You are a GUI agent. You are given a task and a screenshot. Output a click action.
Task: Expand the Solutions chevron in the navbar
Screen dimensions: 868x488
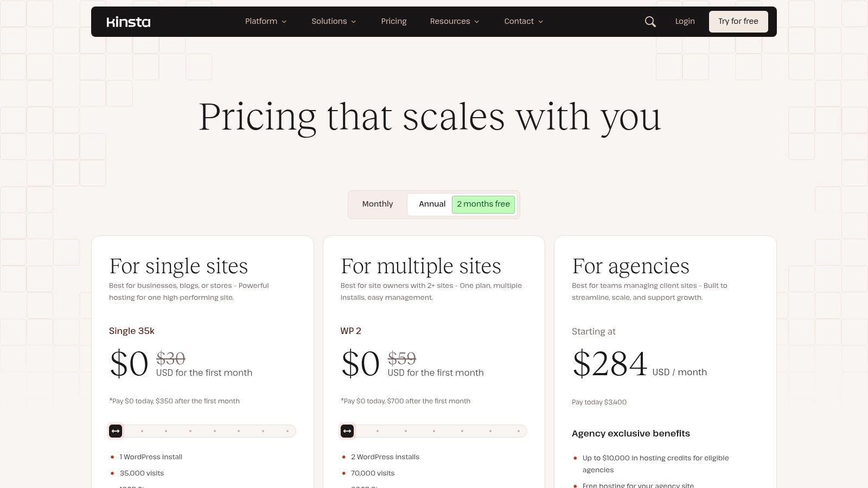coord(353,22)
